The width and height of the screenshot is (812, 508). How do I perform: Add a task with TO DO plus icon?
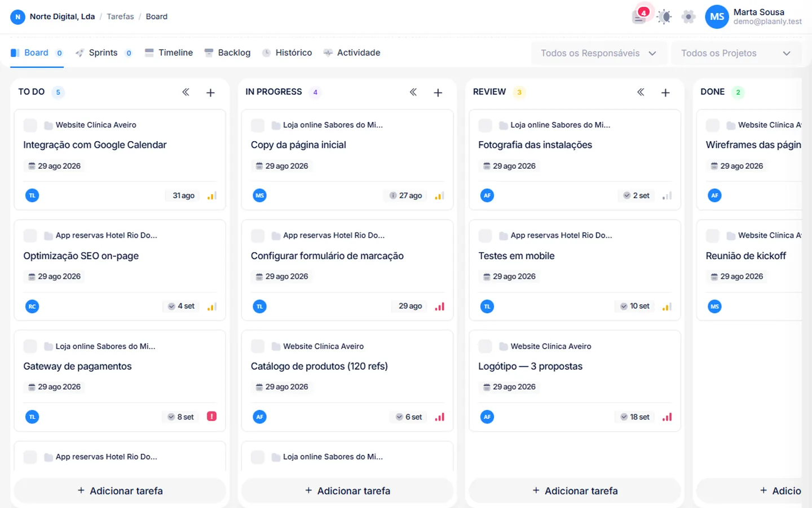(x=210, y=93)
